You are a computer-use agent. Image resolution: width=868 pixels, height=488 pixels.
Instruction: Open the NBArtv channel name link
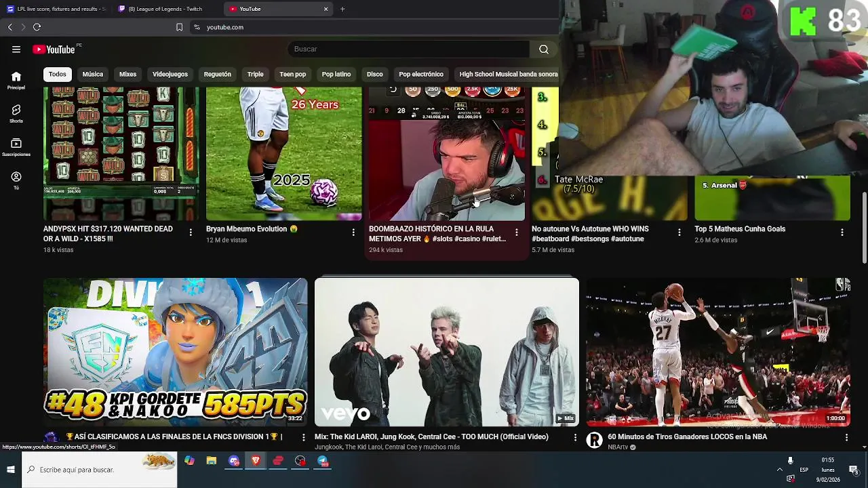[x=617, y=447]
